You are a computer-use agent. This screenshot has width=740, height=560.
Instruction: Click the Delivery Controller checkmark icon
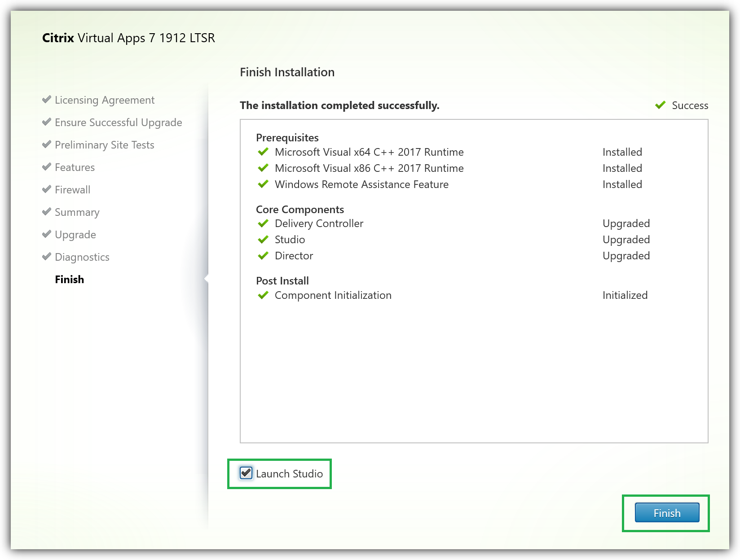(x=263, y=223)
